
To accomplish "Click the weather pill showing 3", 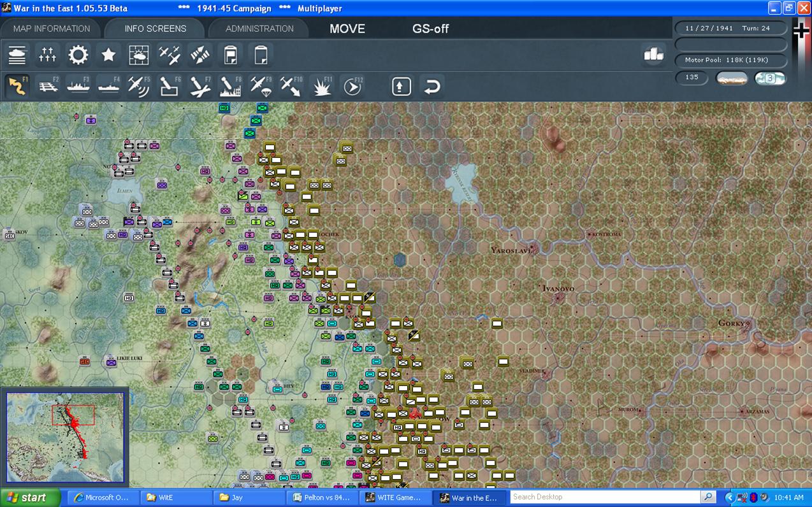I will tap(770, 78).
